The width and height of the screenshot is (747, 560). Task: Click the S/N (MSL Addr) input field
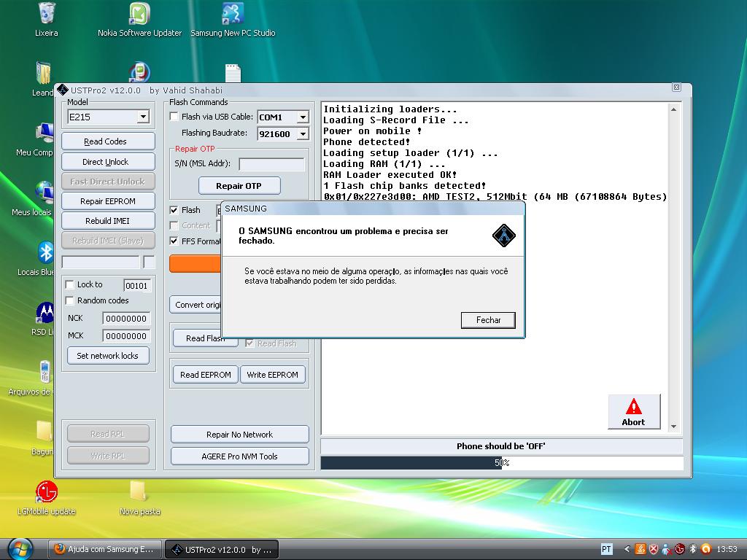pyautogui.click(x=271, y=164)
